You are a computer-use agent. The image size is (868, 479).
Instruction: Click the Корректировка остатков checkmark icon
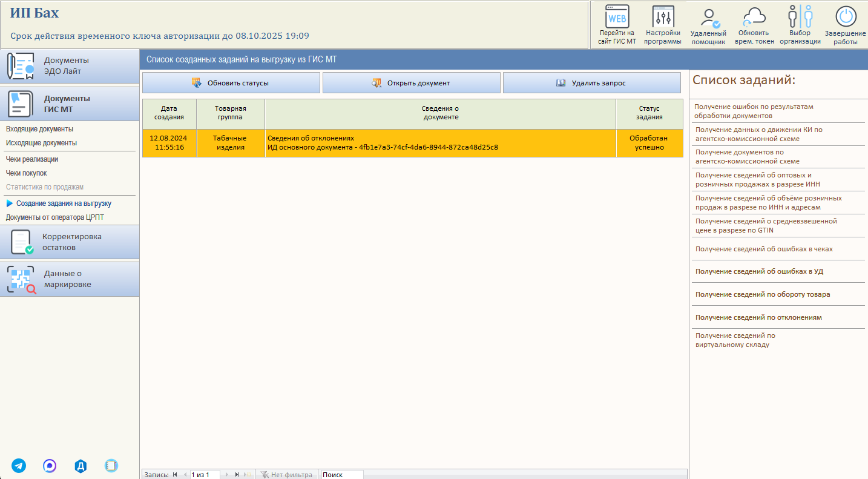pyautogui.click(x=22, y=242)
